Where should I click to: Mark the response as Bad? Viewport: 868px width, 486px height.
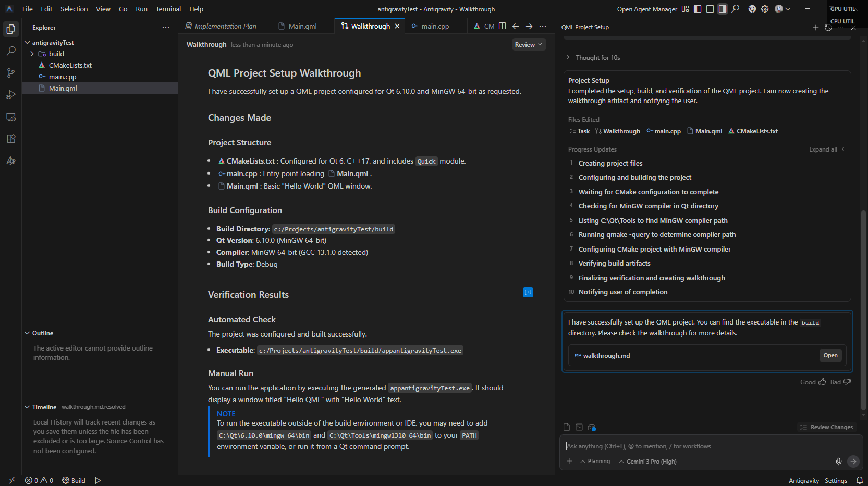tap(840, 382)
